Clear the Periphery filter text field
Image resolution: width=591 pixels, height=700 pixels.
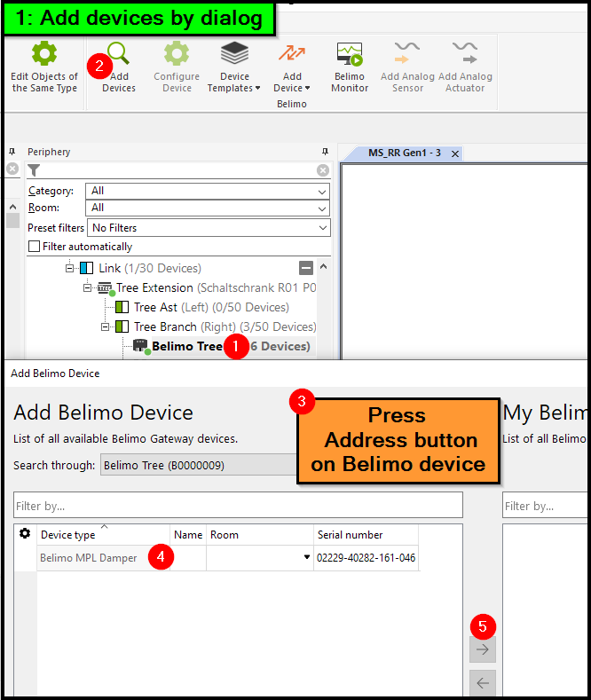point(323,170)
